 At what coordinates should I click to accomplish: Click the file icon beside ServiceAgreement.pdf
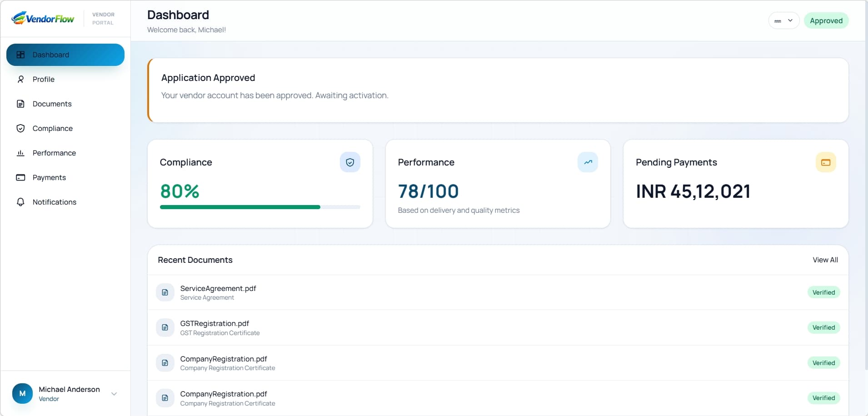(x=165, y=292)
